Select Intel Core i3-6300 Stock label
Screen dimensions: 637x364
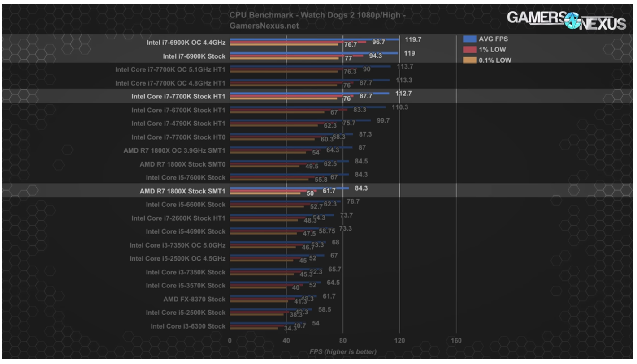tap(188, 326)
